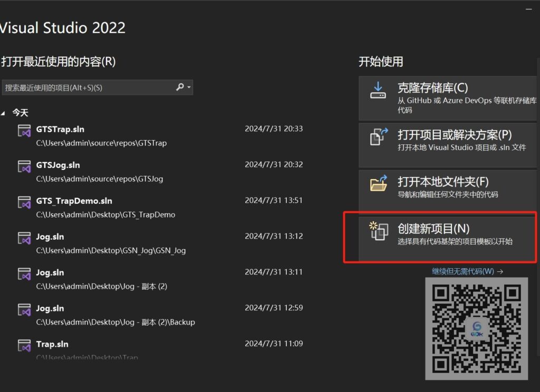Click the GTS_TrapDemo.sln solution icon
The height and width of the screenshot is (392, 540).
(24, 202)
